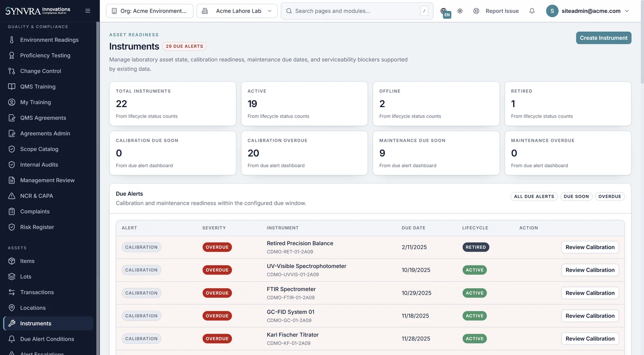The height and width of the screenshot is (355, 644).
Task: Click the NCR & CAPA warning triangle icon
Action: [x=12, y=196]
